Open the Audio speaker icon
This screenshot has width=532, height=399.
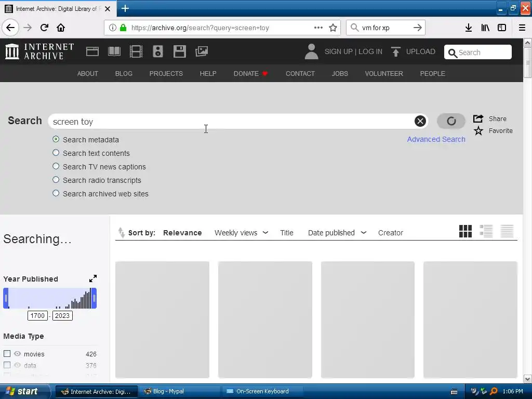[158, 51]
